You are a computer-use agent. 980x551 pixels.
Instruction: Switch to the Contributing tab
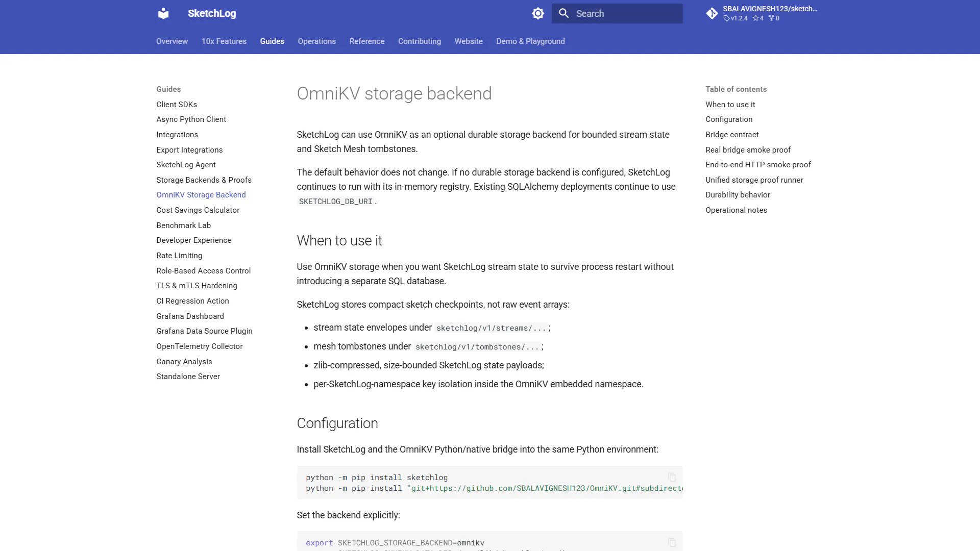pyautogui.click(x=420, y=41)
